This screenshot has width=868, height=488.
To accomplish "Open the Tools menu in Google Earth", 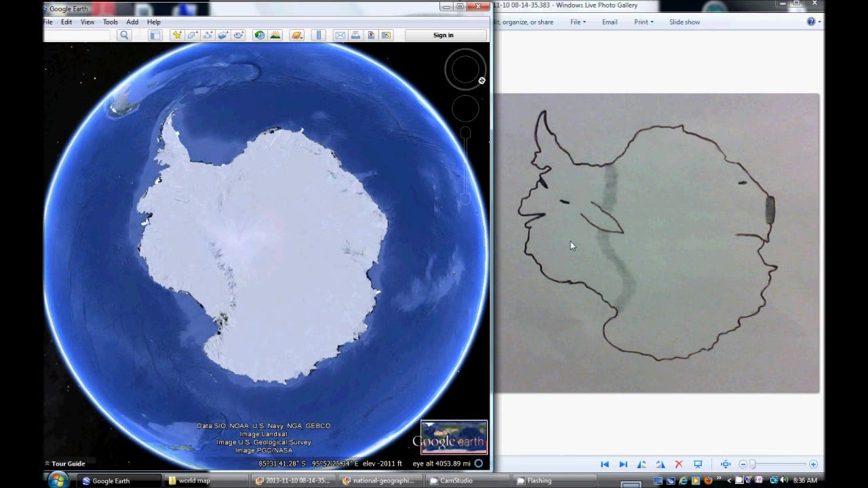I will coord(111,22).
